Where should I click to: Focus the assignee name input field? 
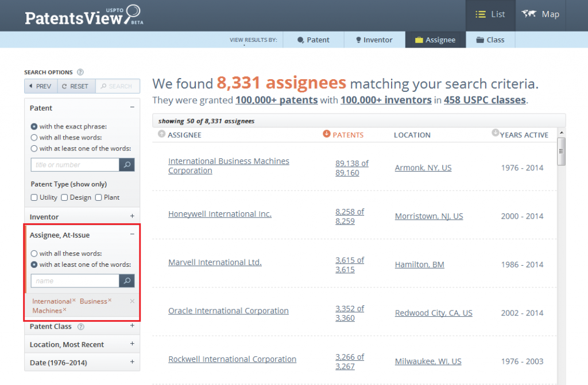(x=75, y=281)
